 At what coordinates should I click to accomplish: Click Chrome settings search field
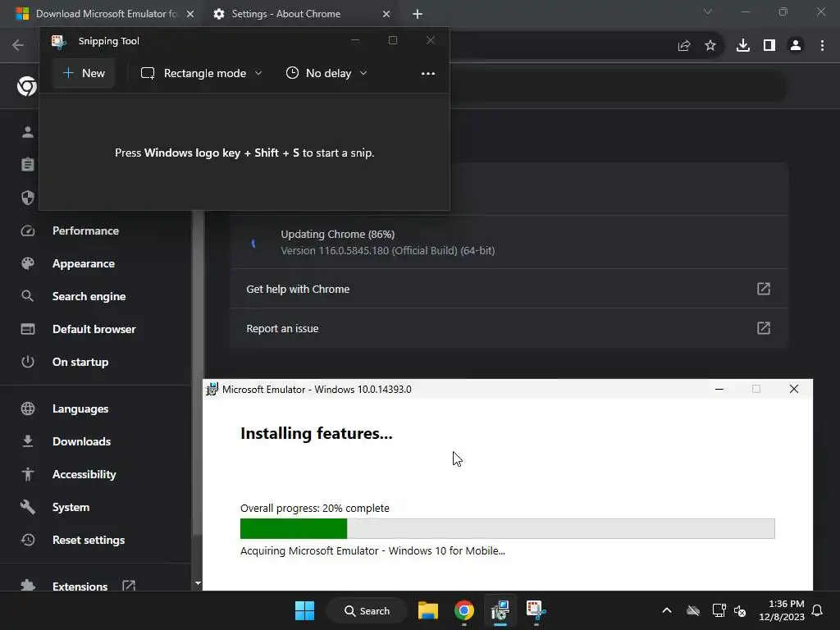click(618, 85)
